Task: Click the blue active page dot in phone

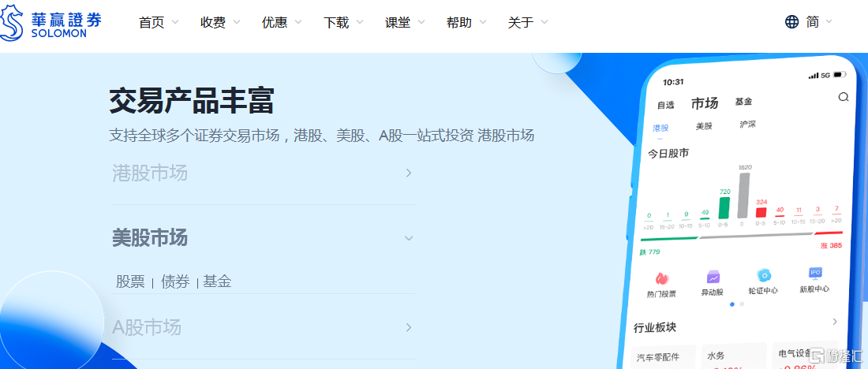Action: [x=732, y=304]
